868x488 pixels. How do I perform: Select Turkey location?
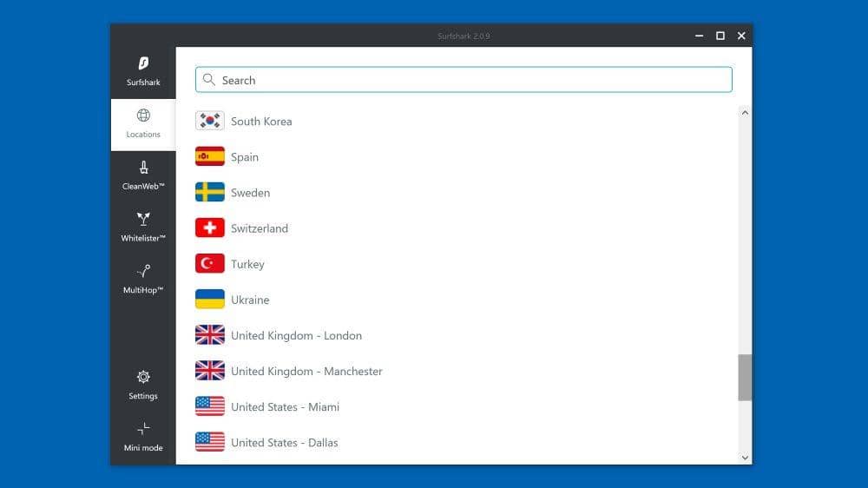pyautogui.click(x=247, y=264)
